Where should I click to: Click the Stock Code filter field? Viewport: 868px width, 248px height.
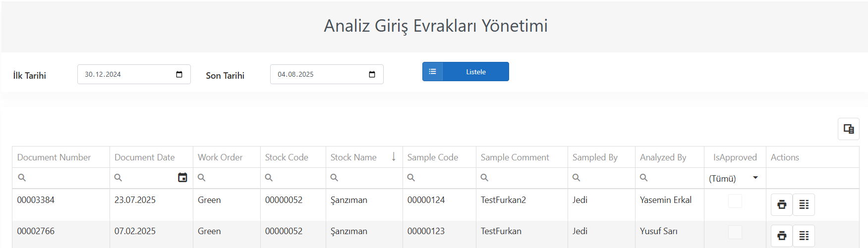(293, 178)
